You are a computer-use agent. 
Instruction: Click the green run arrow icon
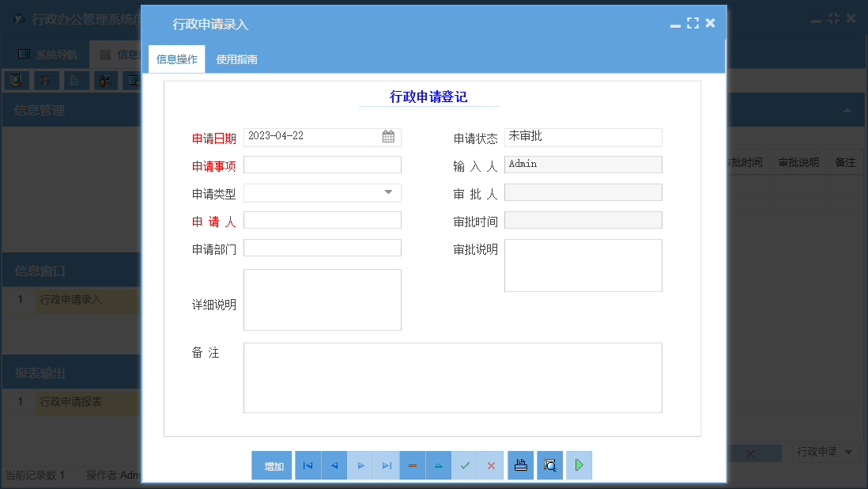[x=578, y=465]
